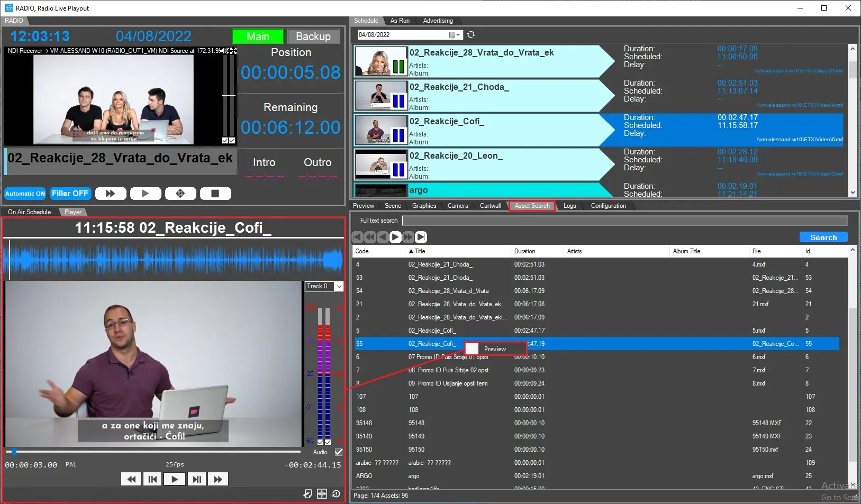Open the Cartwall tab
Screen dimensions: 861x504
[x=490, y=206]
